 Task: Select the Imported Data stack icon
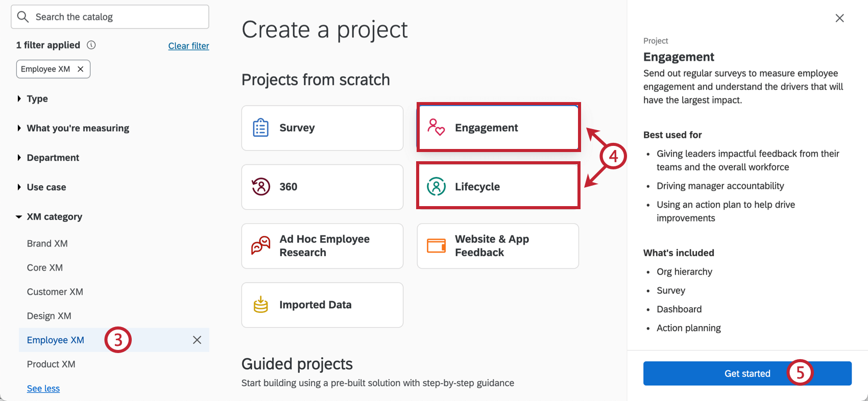coord(260,305)
